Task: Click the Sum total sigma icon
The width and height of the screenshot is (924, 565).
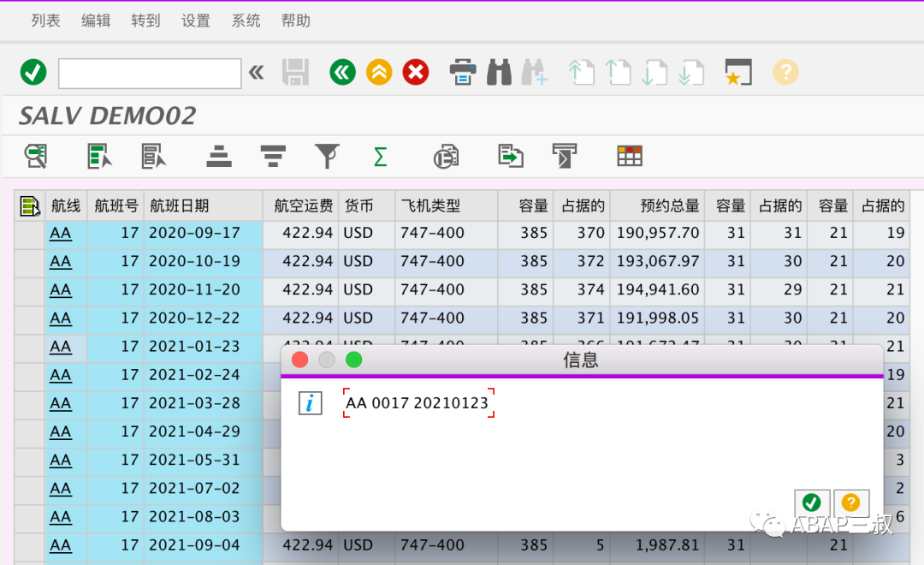Action: tap(381, 157)
